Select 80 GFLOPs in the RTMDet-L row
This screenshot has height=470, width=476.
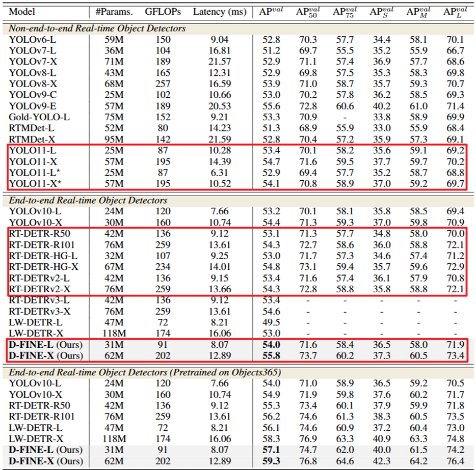tap(163, 128)
